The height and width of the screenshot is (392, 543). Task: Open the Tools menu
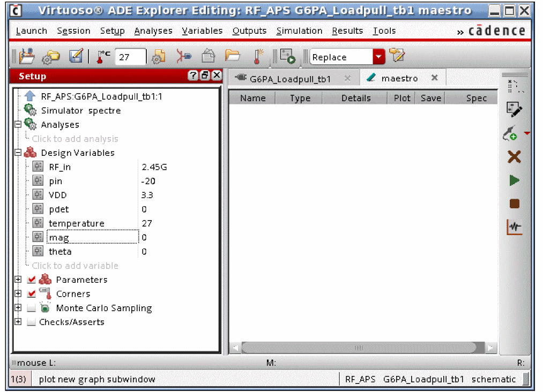tap(384, 31)
